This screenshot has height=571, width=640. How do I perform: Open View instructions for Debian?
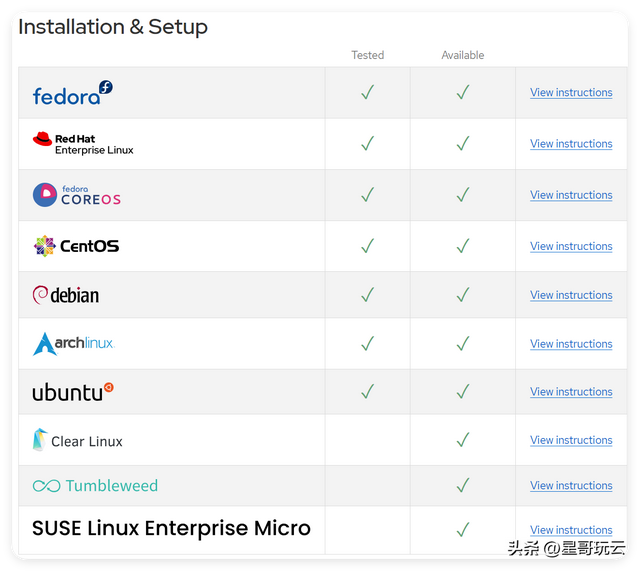571,295
